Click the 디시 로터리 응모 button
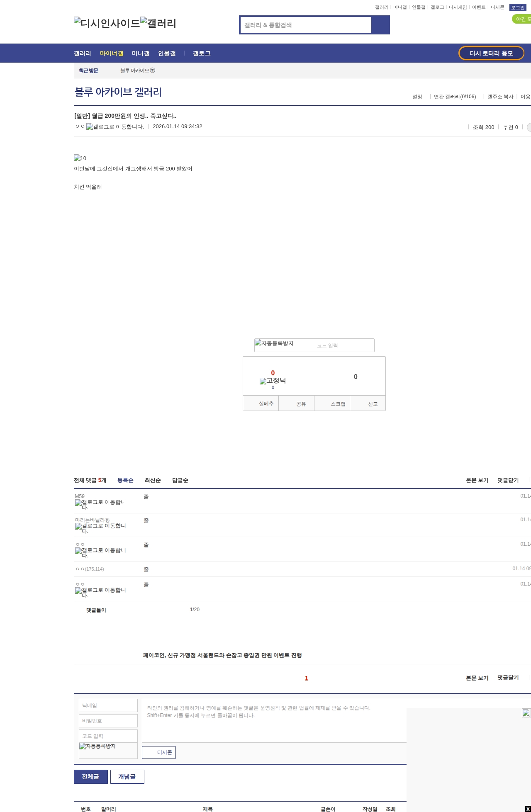Viewport: 531px width, 812px height. (491, 53)
